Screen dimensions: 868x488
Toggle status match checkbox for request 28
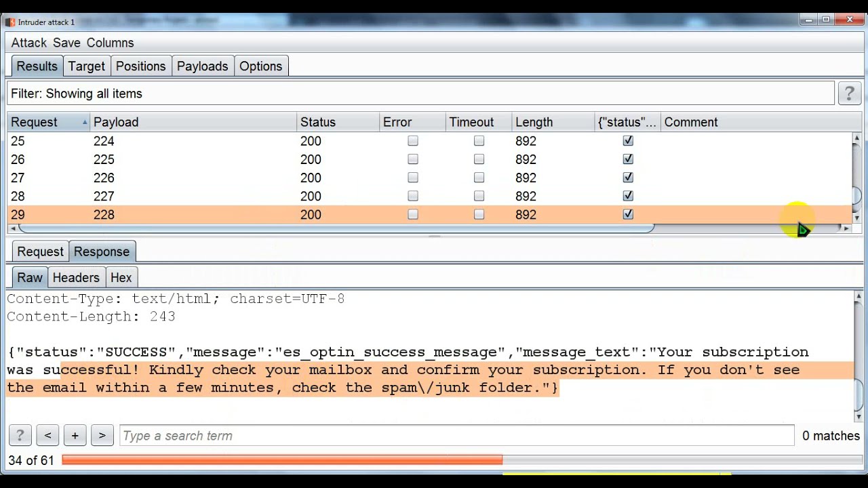(628, 196)
